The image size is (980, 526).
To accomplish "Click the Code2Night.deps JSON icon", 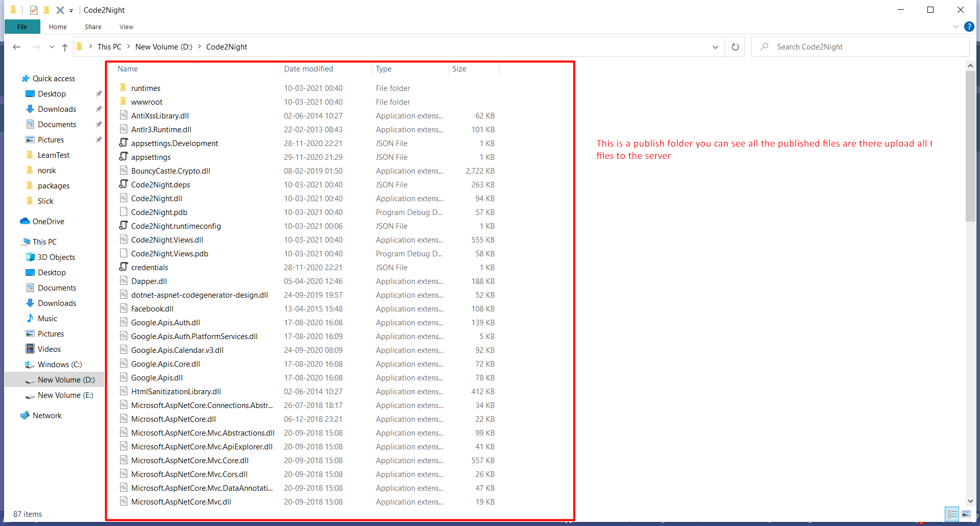I will [x=123, y=184].
